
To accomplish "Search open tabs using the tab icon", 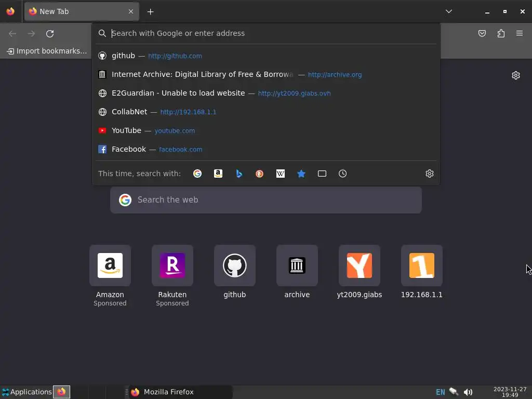I will click(322, 174).
